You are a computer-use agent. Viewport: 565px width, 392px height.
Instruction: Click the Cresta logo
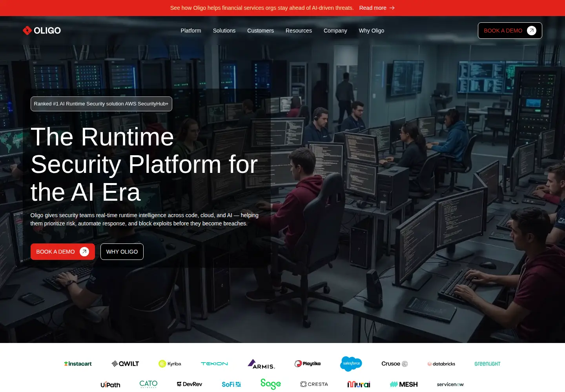click(x=314, y=384)
